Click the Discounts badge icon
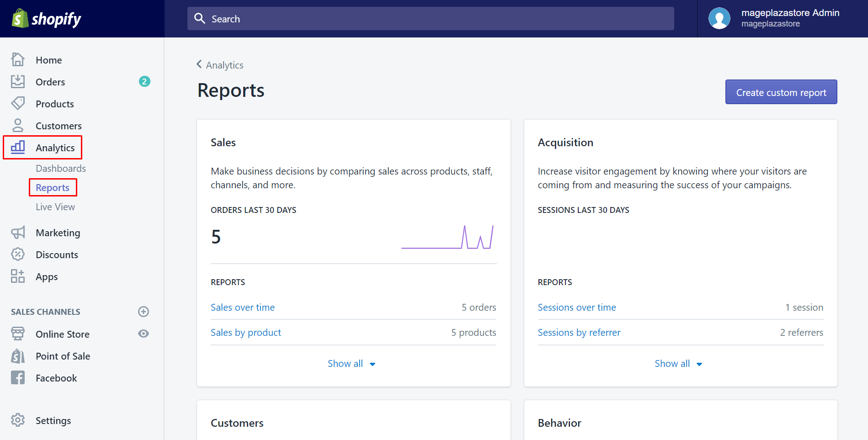868x440 pixels. coord(18,254)
